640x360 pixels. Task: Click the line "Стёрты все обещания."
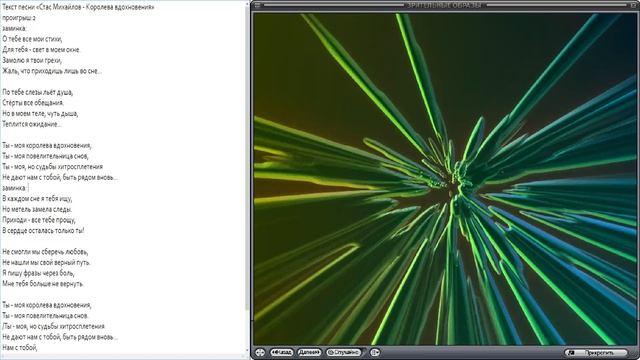tap(33, 103)
